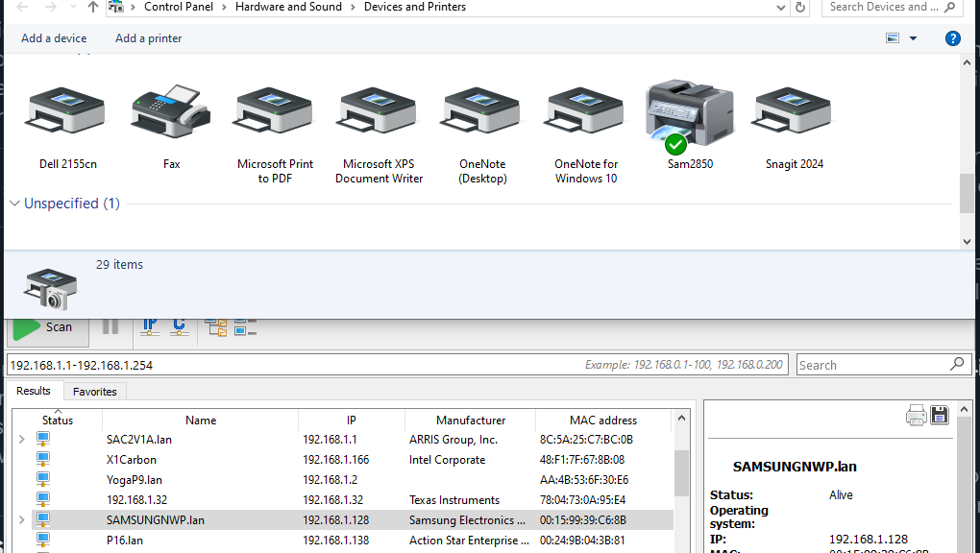This screenshot has width=980, height=553.
Task: Click the collapse list view toolbar icon
Action: coord(246,326)
